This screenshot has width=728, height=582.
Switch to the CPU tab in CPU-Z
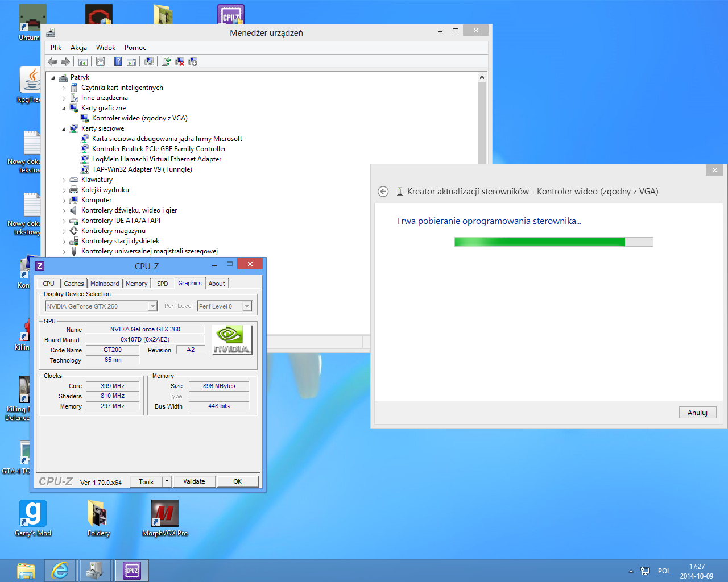pyautogui.click(x=49, y=284)
